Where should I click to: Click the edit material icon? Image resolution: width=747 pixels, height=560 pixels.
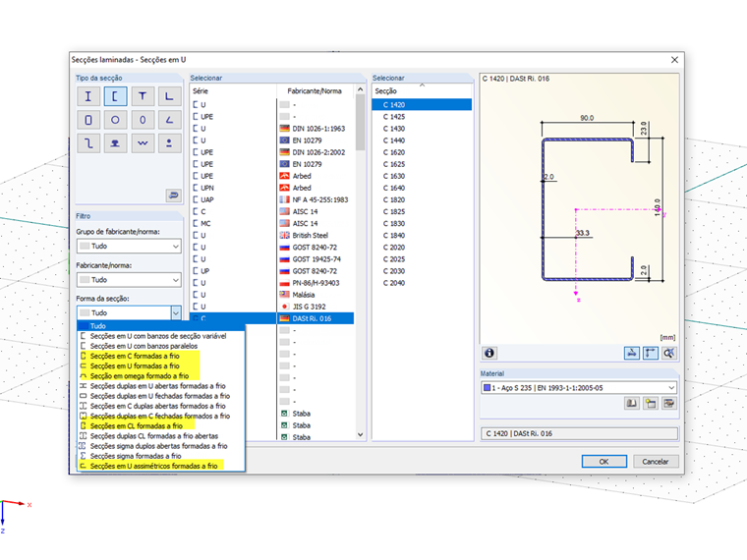click(x=669, y=404)
